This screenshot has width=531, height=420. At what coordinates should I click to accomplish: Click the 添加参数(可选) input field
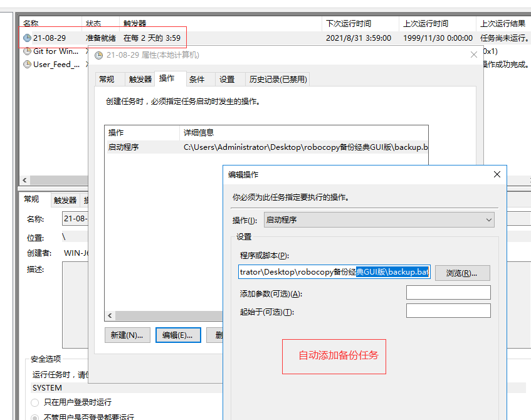[448, 292]
